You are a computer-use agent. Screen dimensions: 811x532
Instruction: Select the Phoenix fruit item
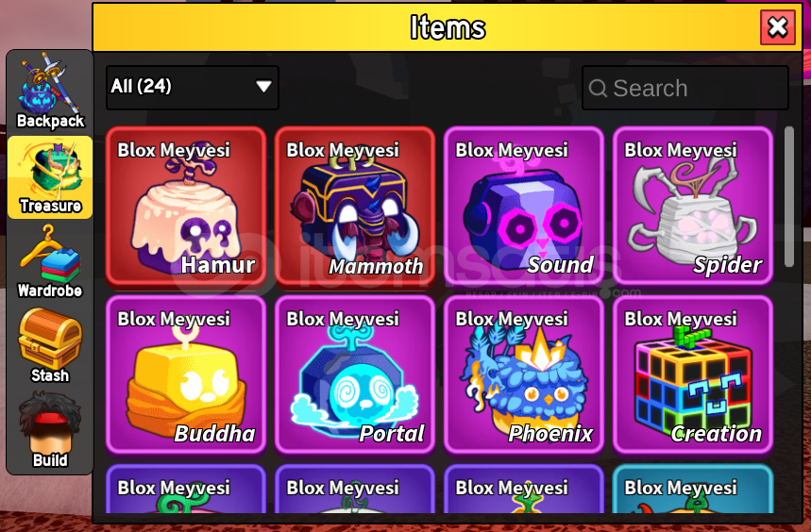524,375
